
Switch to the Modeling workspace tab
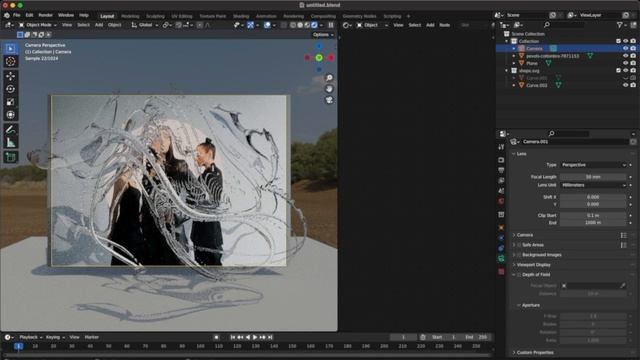point(130,16)
